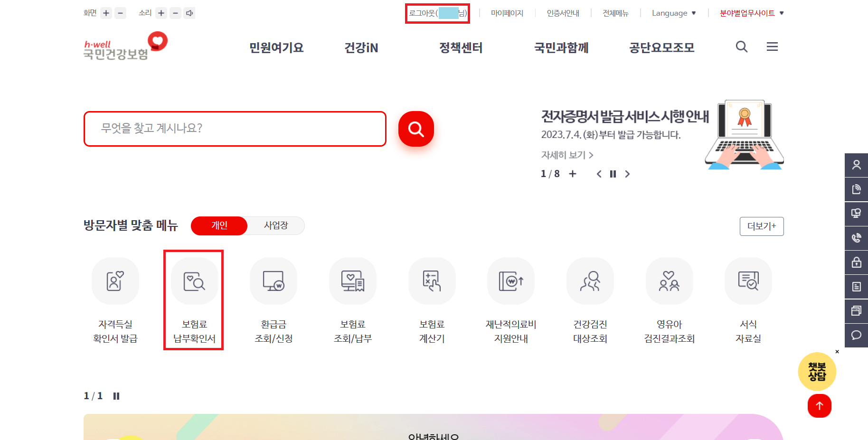This screenshot has height=440, width=868.
Task: Open 전자증명서 발급서비스 시행안내 banner title
Action: 625,116
